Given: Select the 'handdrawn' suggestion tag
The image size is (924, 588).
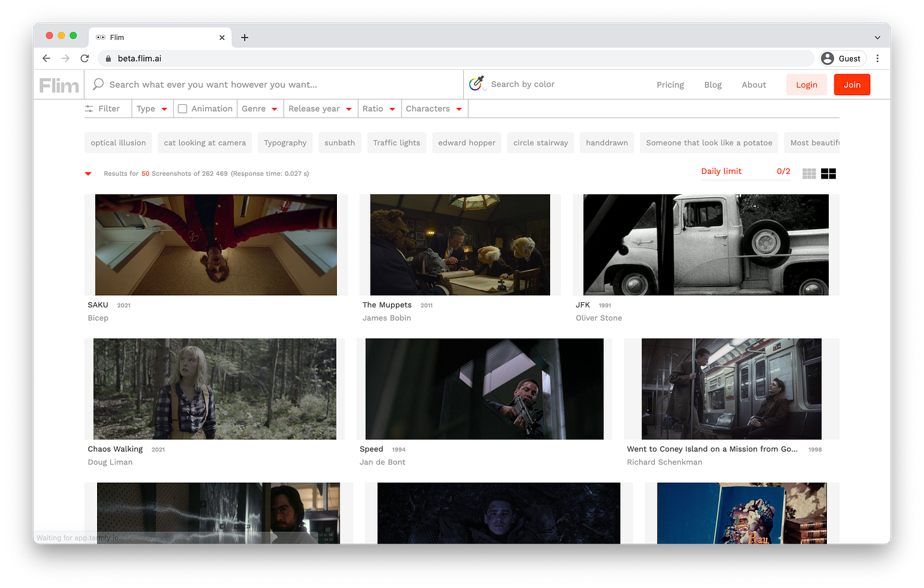Looking at the screenshot, I should click(x=607, y=143).
